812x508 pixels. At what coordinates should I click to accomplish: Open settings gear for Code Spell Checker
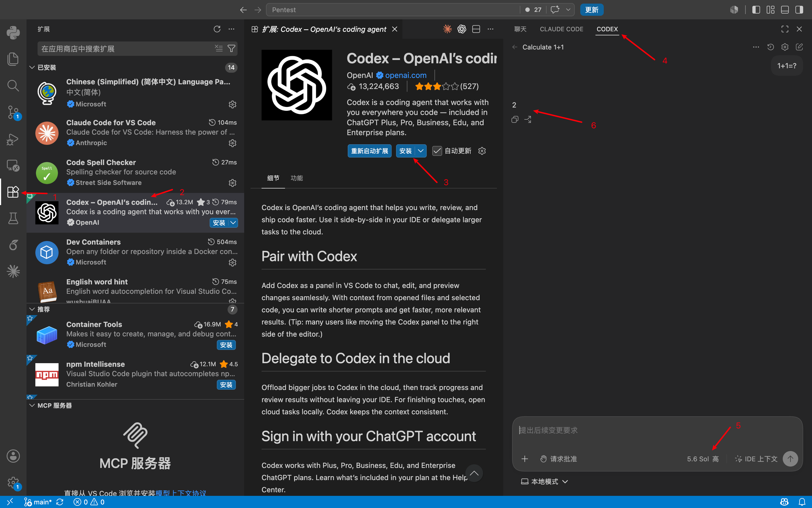click(232, 183)
